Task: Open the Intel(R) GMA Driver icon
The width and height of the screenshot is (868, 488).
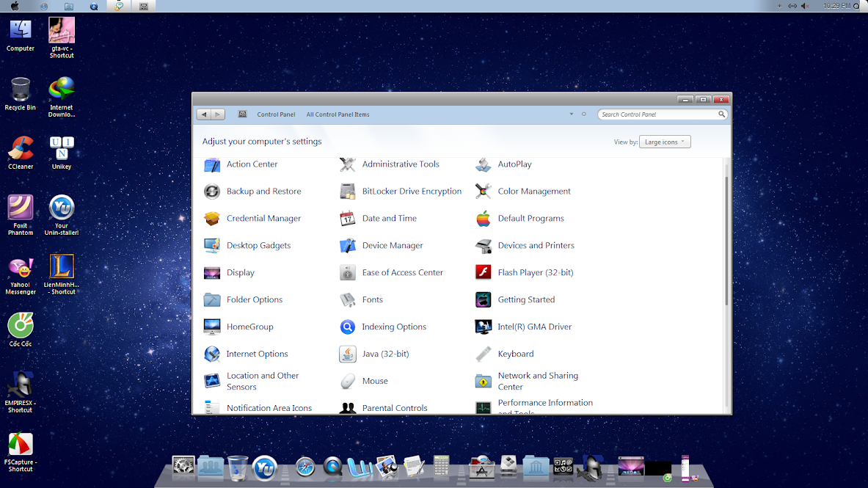Action: click(484, 327)
